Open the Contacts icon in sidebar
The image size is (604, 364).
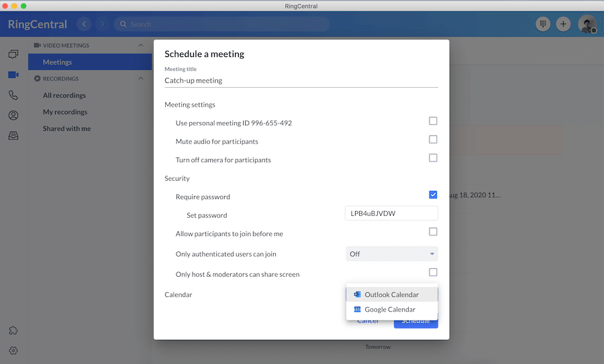tap(13, 115)
